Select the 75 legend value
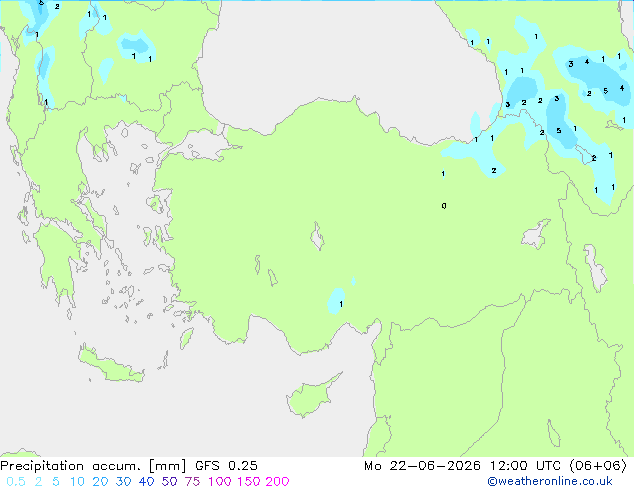Screen dimensions: 634x490 [x=192, y=482]
